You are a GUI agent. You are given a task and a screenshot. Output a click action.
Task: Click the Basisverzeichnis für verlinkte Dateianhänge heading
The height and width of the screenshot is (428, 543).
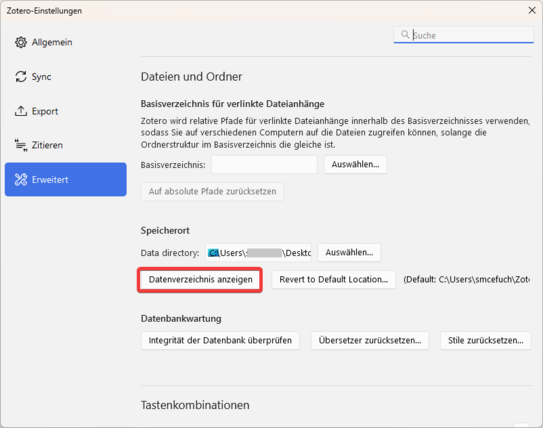click(232, 104)
